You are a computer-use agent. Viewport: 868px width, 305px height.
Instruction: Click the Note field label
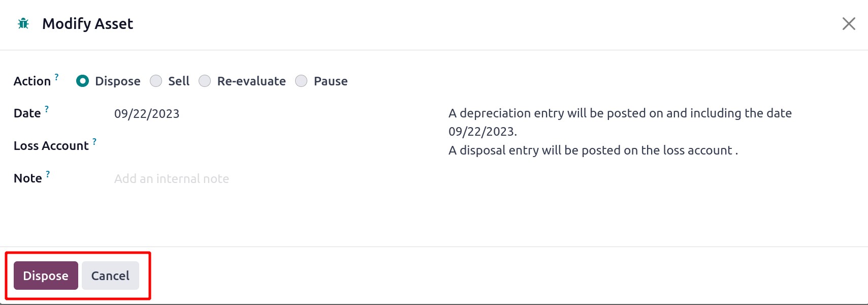click(28, 178)
